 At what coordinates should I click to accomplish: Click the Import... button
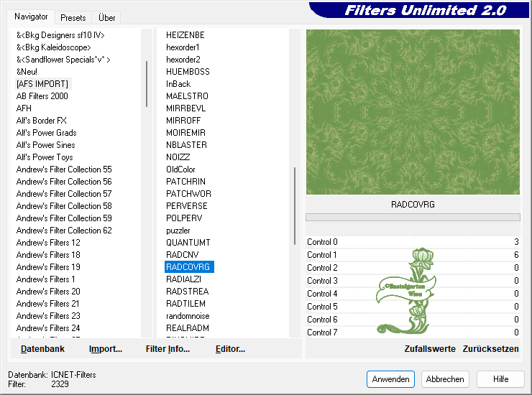click(106, 349)
